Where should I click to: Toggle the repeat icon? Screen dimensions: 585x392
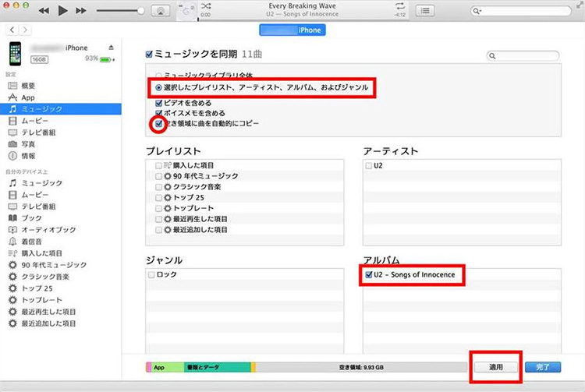coord(399,6)
